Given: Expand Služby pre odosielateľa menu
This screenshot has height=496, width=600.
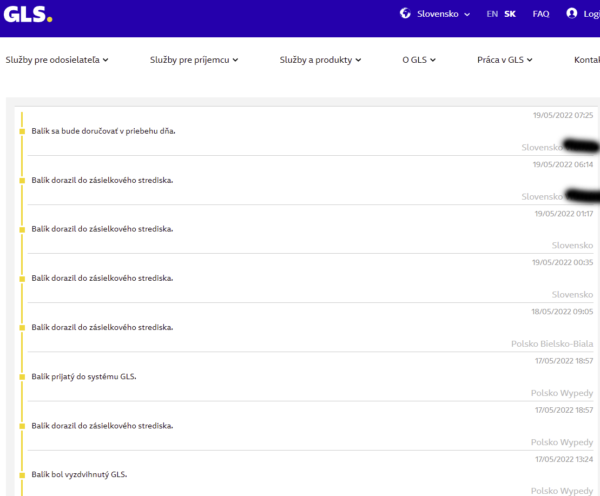Looking at the screenshot, I should pyautogui.click(x=56, y=60).
